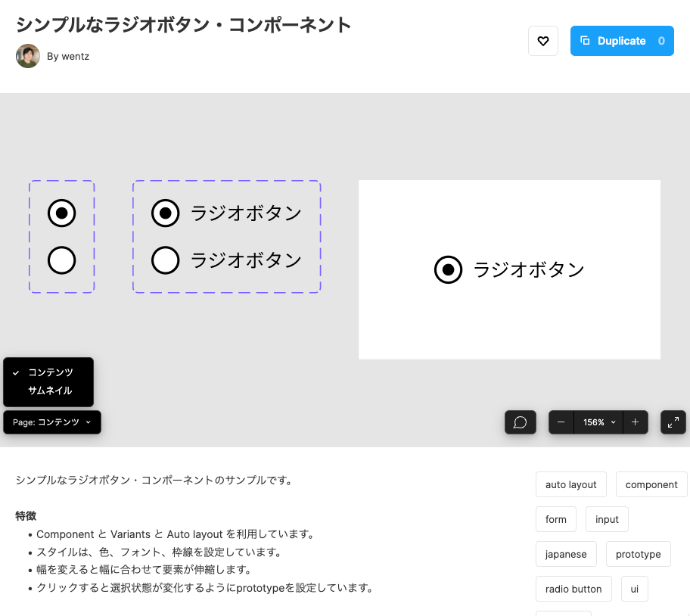Zoom in with the plus icon
Viewport: 690px width, 616px height.
point(635,422)
